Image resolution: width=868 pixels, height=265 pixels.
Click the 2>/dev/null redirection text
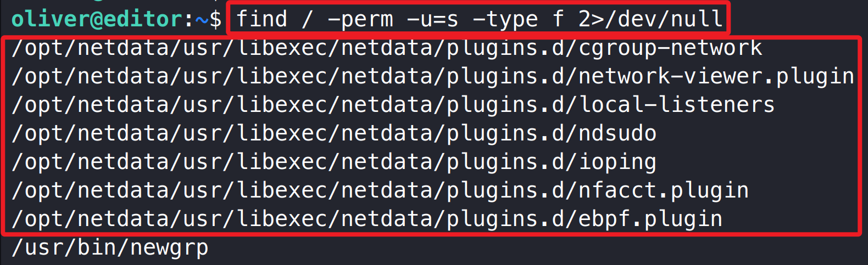point(650,19)
